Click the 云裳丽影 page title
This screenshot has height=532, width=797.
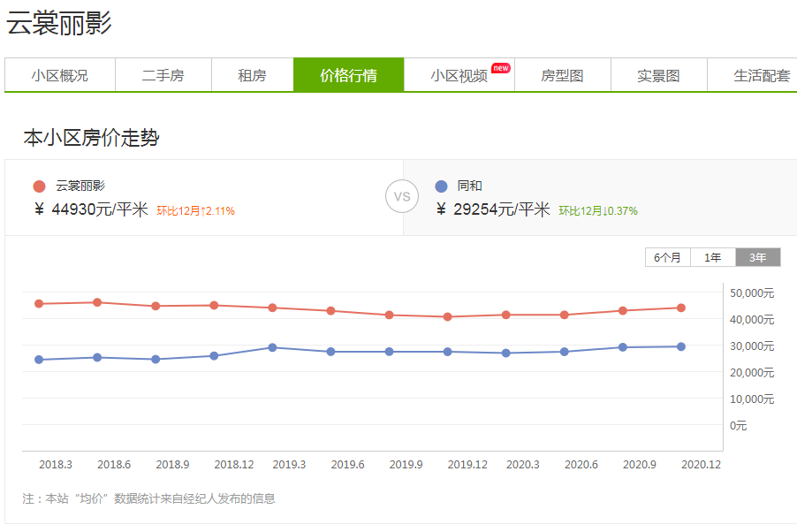[x=58, y=23]
